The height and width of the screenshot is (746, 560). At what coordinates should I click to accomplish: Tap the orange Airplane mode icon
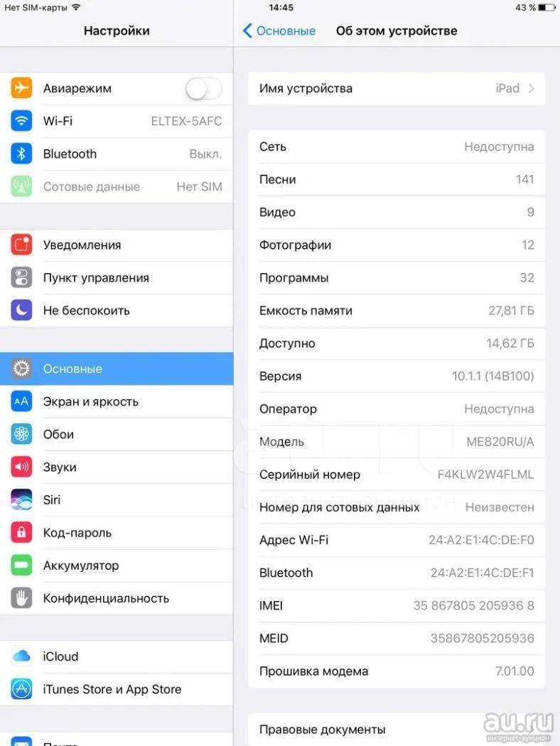pyautogui.click(x=21, y=88)
